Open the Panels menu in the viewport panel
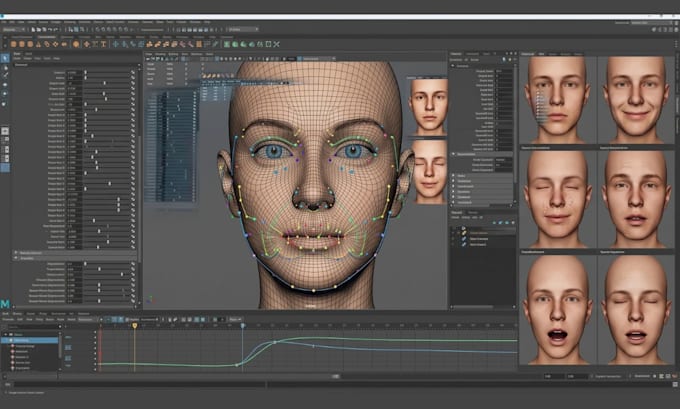680x409 pixels. tap(209, 54)
